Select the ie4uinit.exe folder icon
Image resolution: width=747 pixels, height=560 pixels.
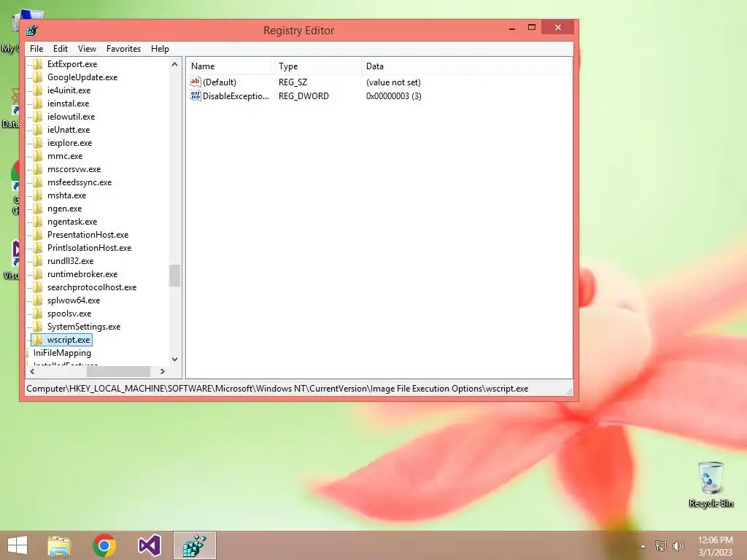(x=38, y=90)
